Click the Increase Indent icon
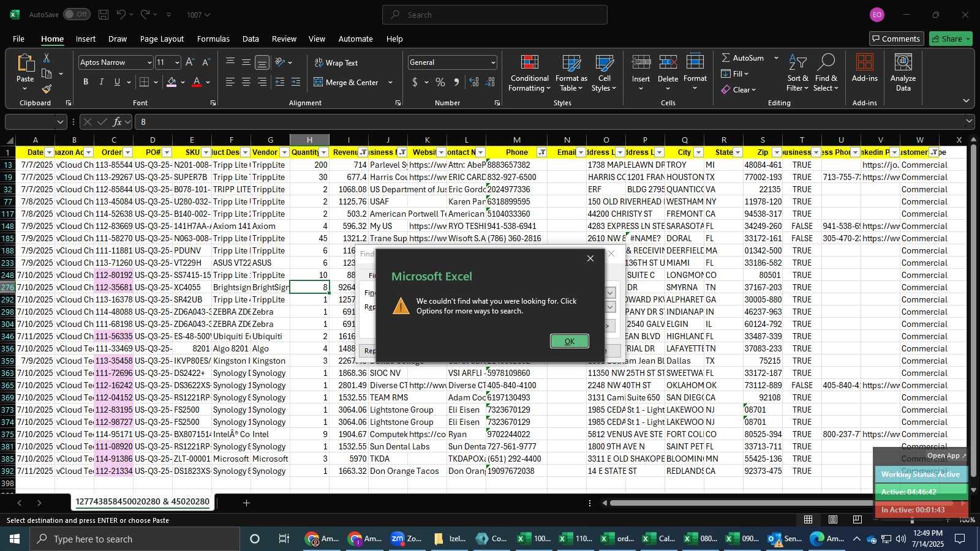 tap(296, 82)
